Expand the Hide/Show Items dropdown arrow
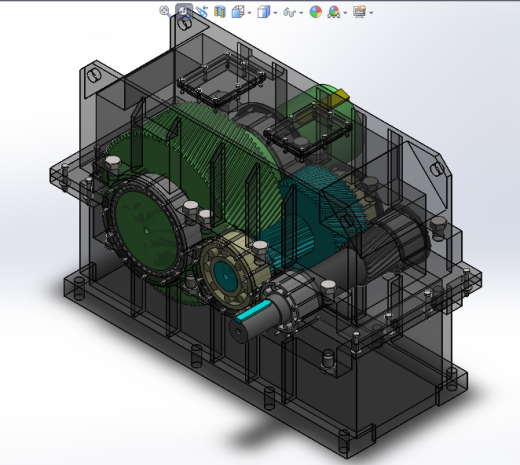 click(301, 13)
